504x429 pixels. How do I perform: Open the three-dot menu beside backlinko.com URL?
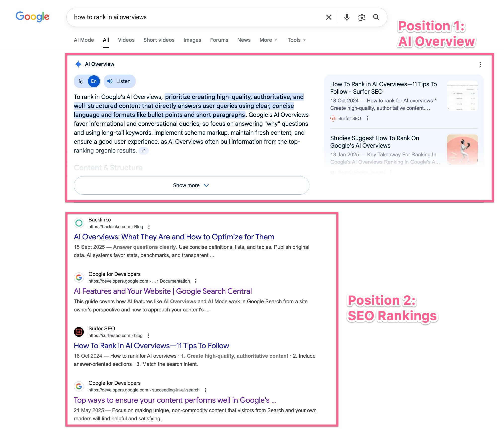[149, 227]
